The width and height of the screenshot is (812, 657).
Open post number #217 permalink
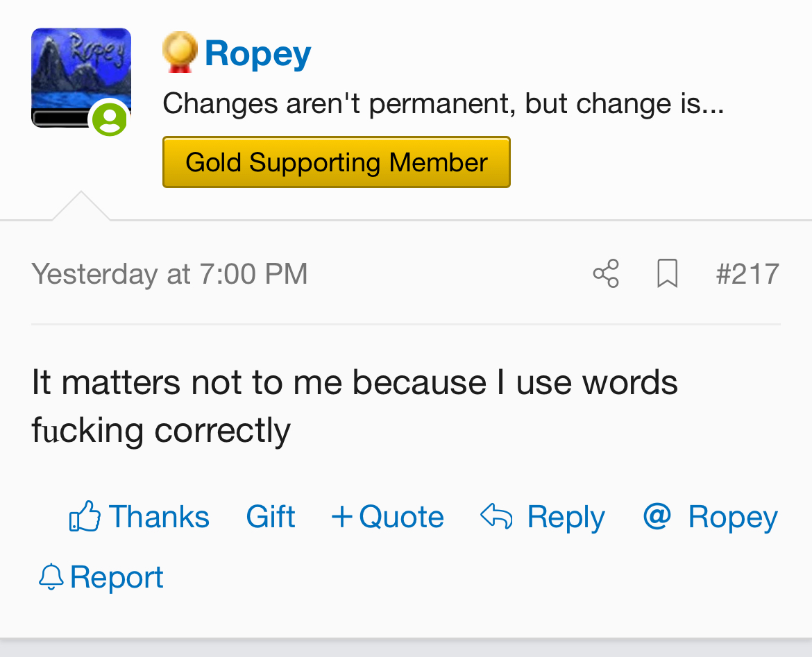point(747,273)
